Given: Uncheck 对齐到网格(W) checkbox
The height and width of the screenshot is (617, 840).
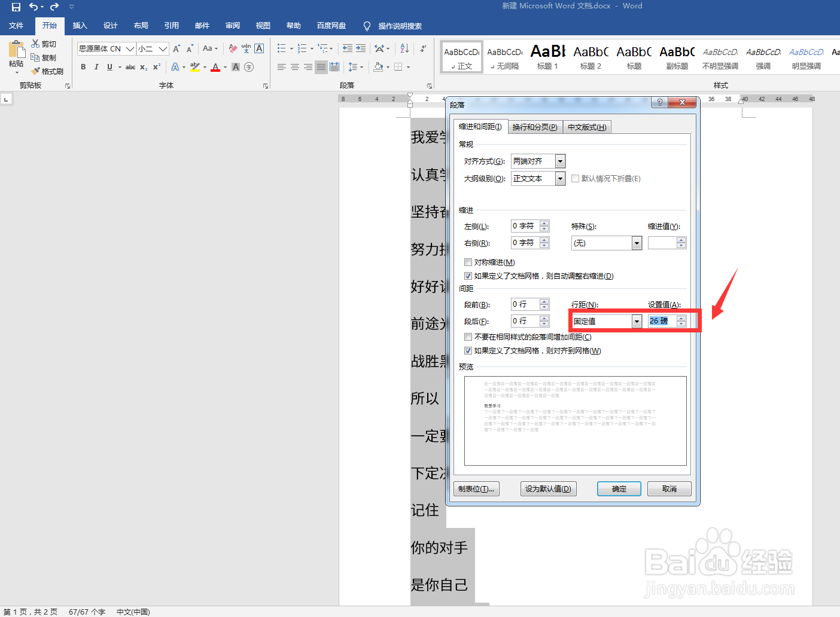Looking at the screenshot, I should click(x=468, y=350).
